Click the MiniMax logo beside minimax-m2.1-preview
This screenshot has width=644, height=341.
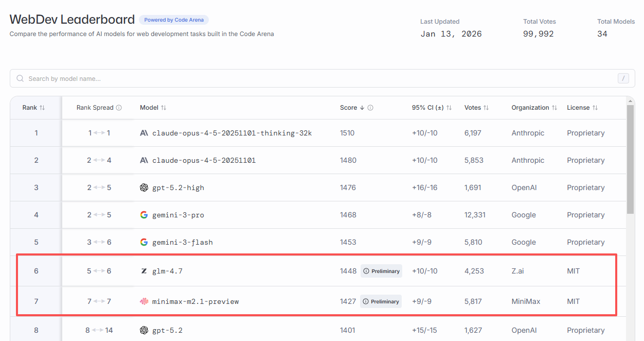pyautogui.click(x=144, y=301)
